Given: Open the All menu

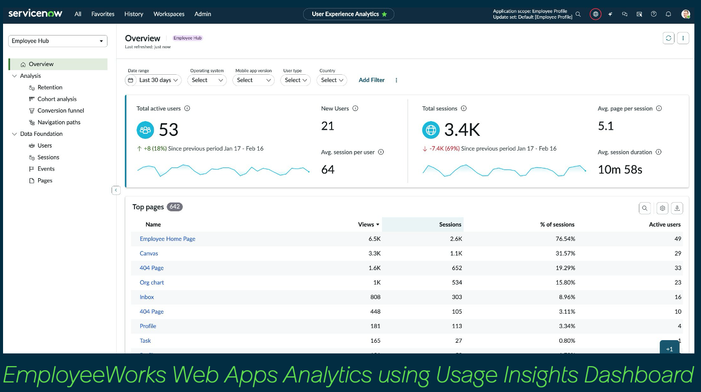Looking at the screenshot, I should pos(78,14).
